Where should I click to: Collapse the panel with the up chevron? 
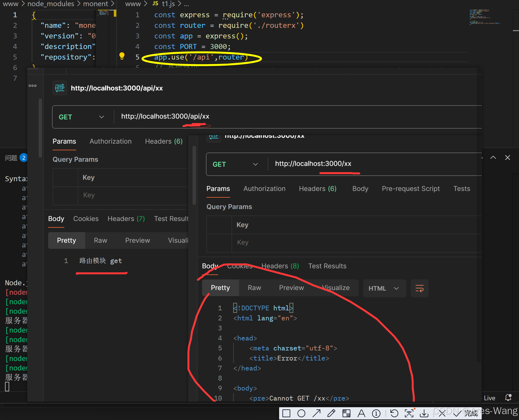(x=493, y=158)
